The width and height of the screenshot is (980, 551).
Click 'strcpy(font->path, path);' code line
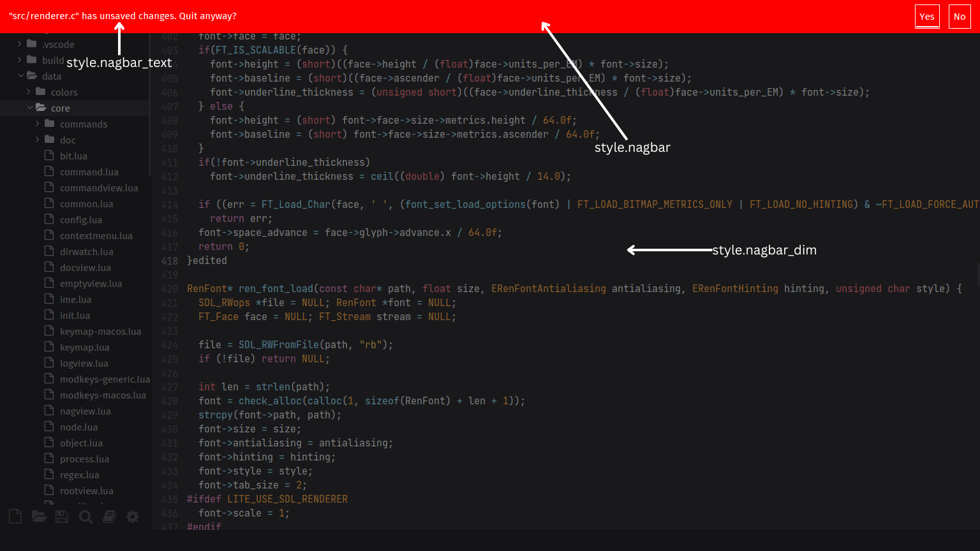coord(270,415)
